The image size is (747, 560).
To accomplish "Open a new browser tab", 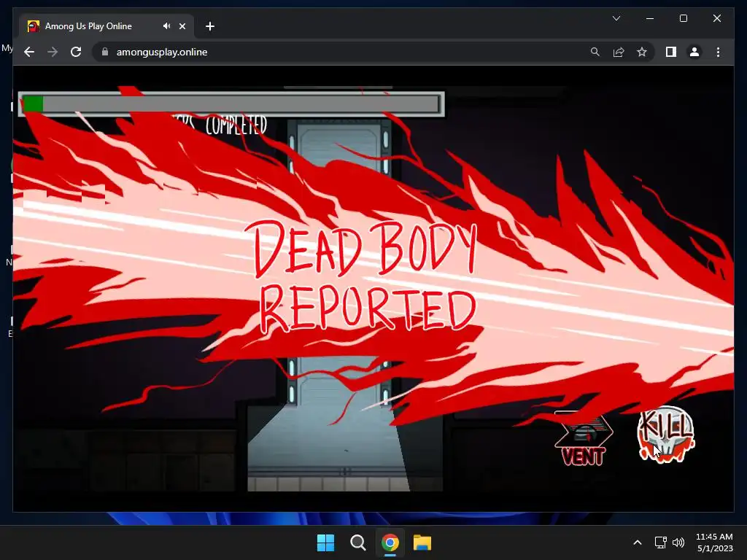I will tap(210, 26).
